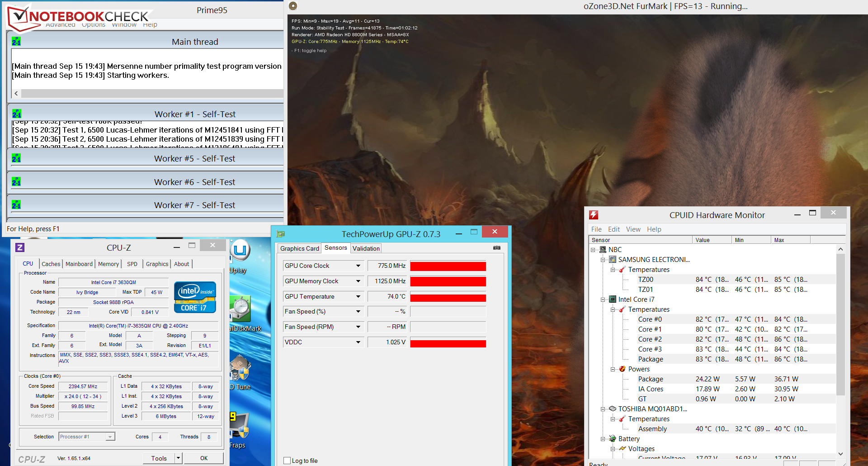The width and height of the screenshot is (868, 466).
Task: Click the OK button in CPU-Z
Action: pos(204,458)
